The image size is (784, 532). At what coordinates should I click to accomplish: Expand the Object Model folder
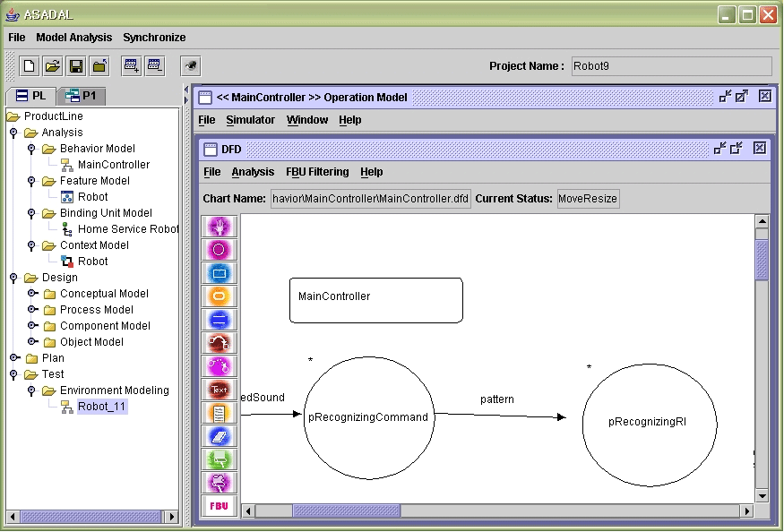pos(32,341)
